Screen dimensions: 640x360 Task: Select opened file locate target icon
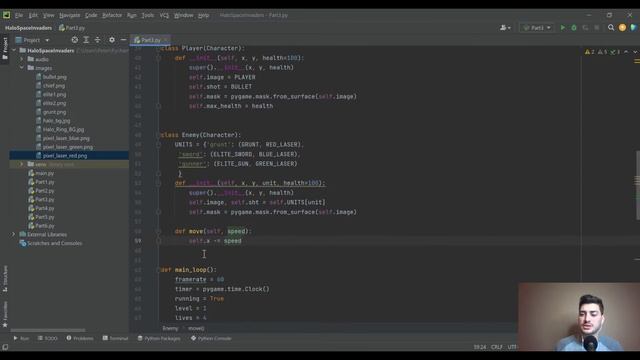[x=75, y=40]
